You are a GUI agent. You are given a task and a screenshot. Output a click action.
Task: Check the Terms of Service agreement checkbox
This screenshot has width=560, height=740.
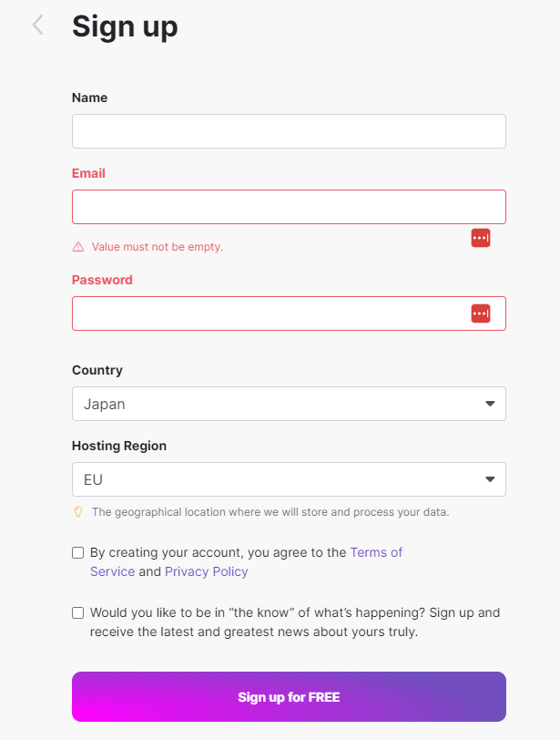(x=78, y=553)
